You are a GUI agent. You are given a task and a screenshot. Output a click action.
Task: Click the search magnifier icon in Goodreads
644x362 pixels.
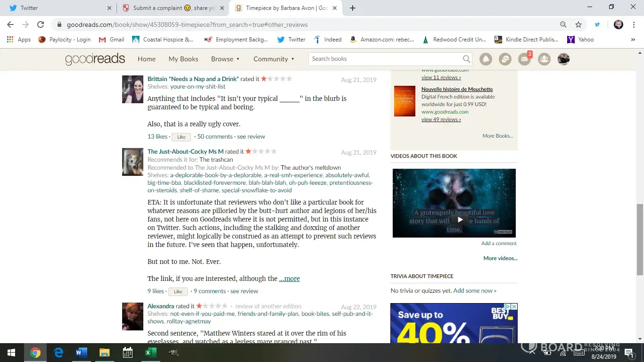click(x=466, y=59)
